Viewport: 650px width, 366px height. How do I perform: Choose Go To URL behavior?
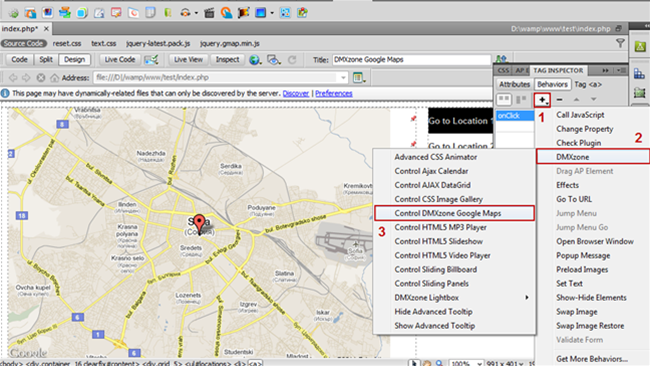(x=574, y=199)
